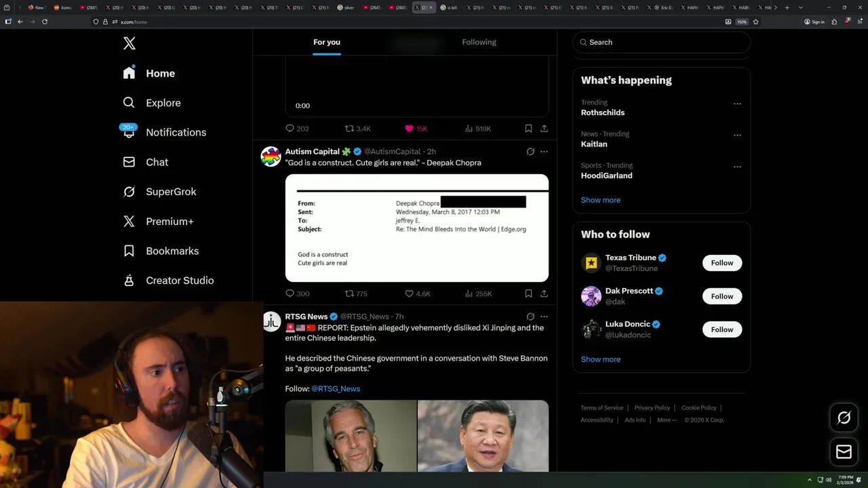
Task: Switch to the Following tab
Action: pyautogui.click(x=479, y=42)
